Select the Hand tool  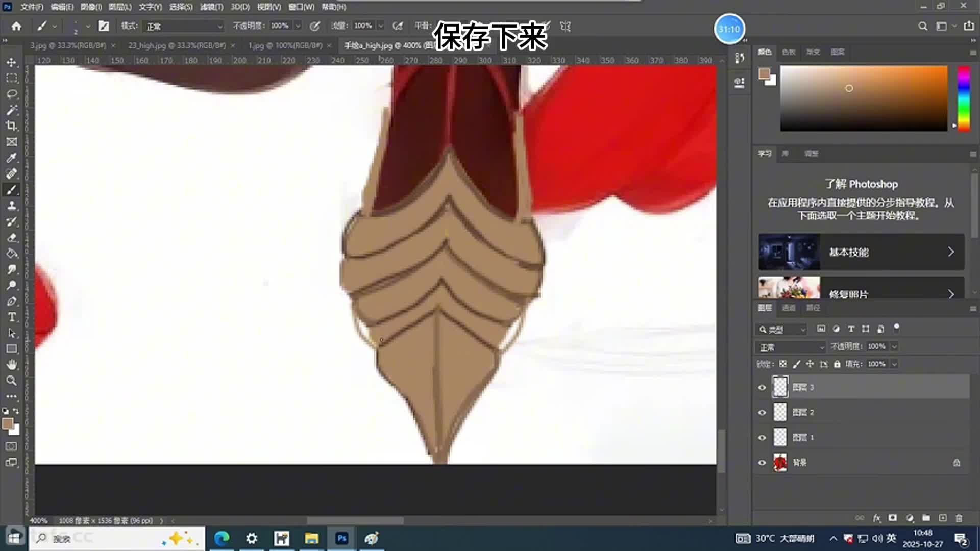(11, 365)
